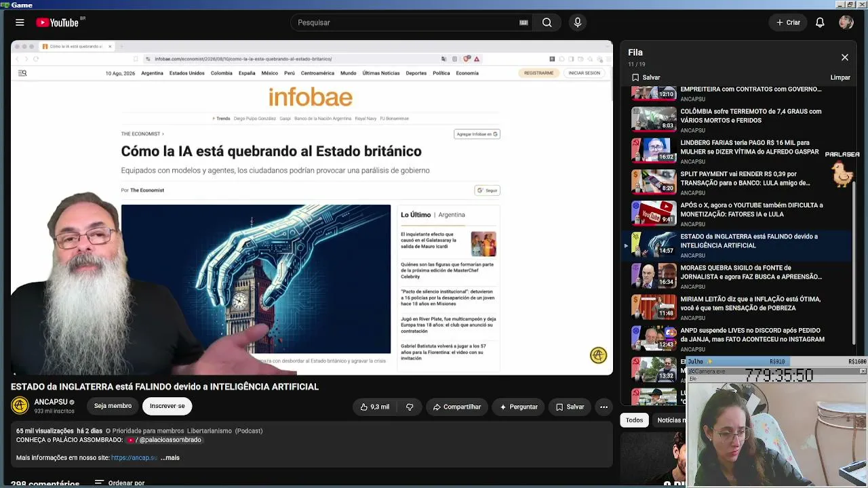Subscribe with the Inscrever-se button

[x=167, y=406]
